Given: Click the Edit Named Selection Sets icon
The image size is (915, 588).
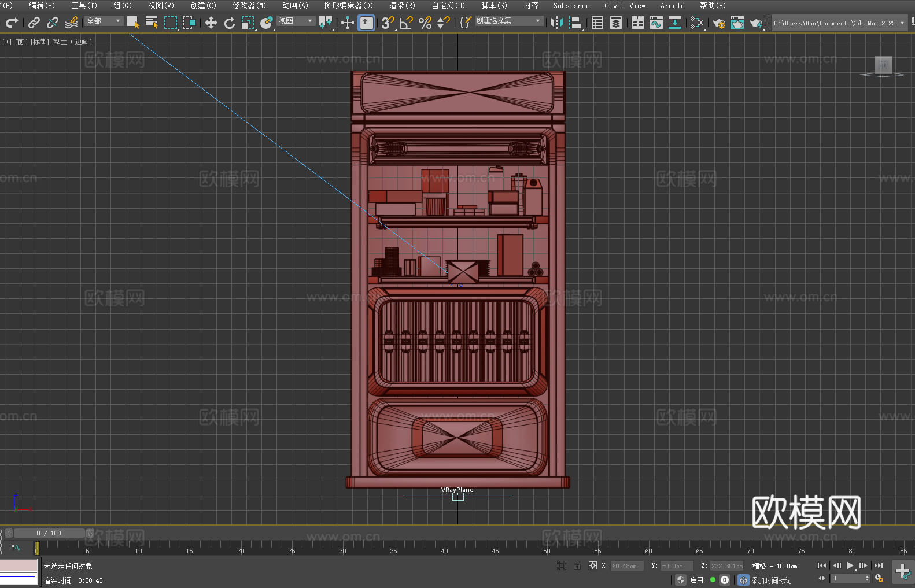Looking at the screenshot, I should coord(465,23).
